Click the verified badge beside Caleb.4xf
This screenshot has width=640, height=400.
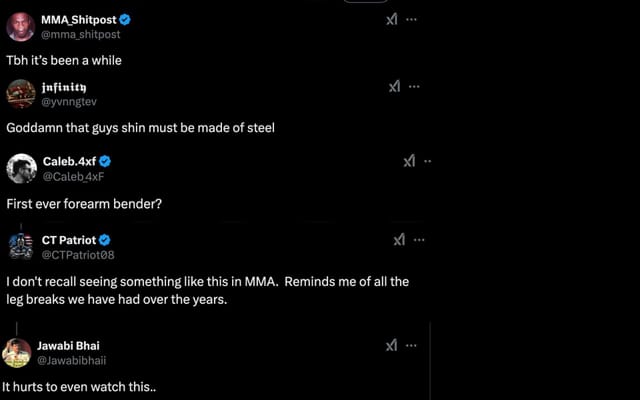click(104, 161)
